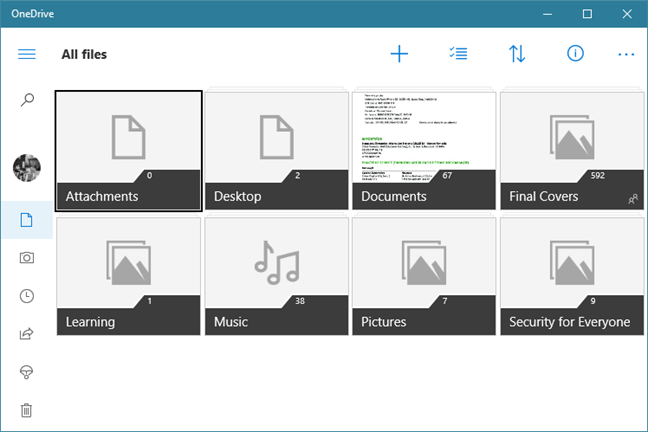Open the Recycle bin
The width and height of the screenshot is (648, 432).
coord(27,410)
